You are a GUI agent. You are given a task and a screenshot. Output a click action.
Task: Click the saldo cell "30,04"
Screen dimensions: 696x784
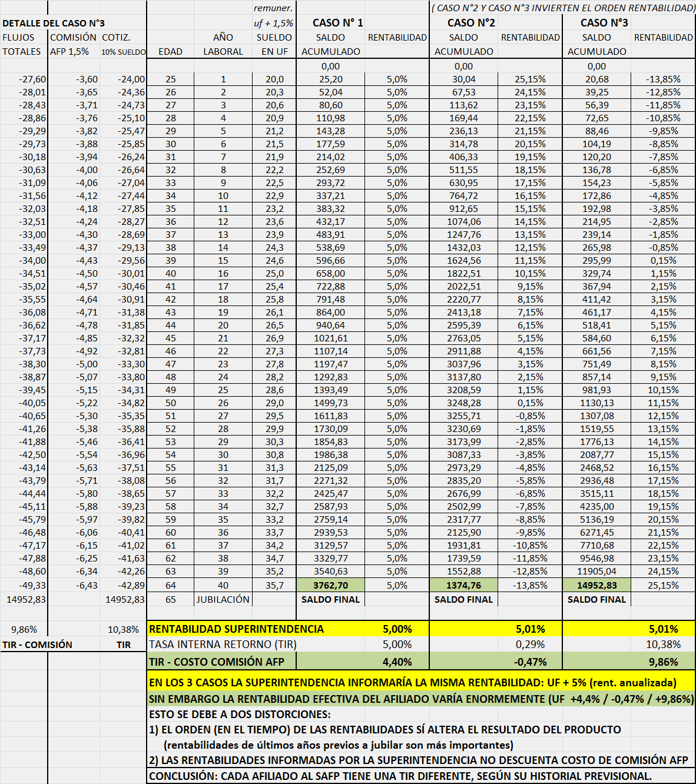point(464,79)
